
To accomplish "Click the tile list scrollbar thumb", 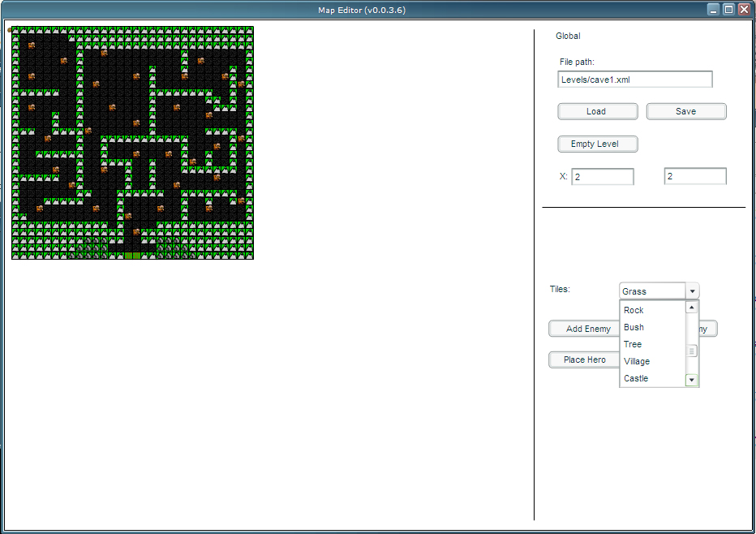I will point(691,351).
